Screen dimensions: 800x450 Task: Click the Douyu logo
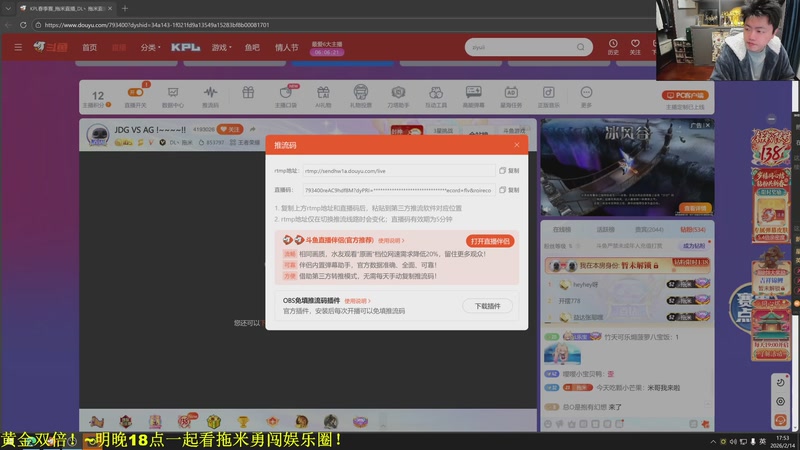(x=51, y=47)
